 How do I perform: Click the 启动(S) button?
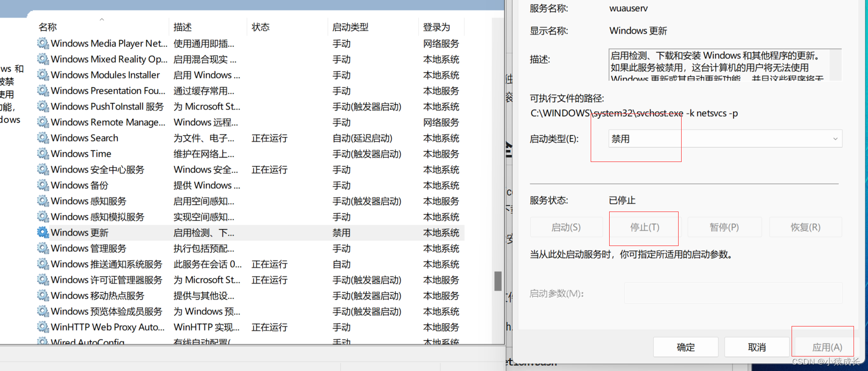(566, 227)
